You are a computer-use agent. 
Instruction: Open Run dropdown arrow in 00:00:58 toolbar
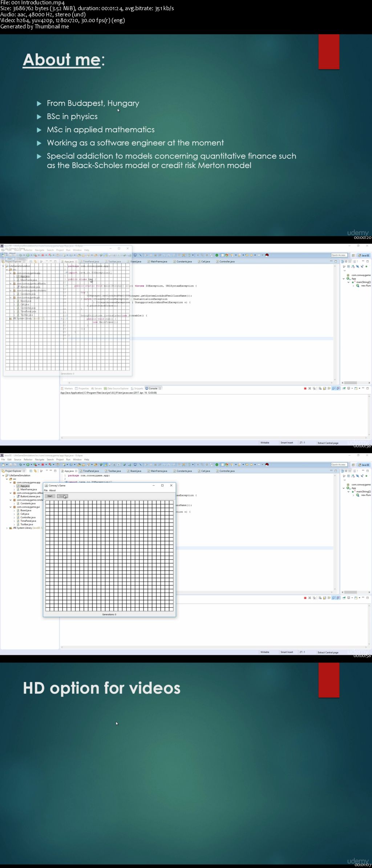[x=31, y=464]
